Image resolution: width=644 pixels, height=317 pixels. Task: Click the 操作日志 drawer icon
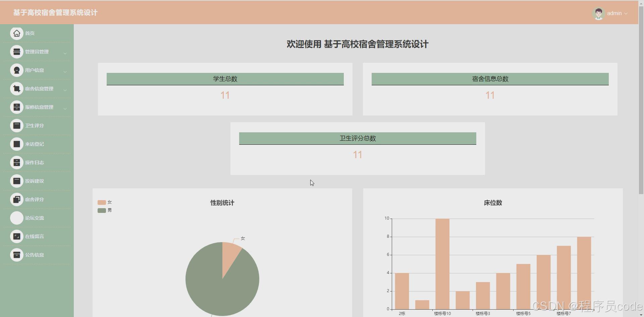17,163
